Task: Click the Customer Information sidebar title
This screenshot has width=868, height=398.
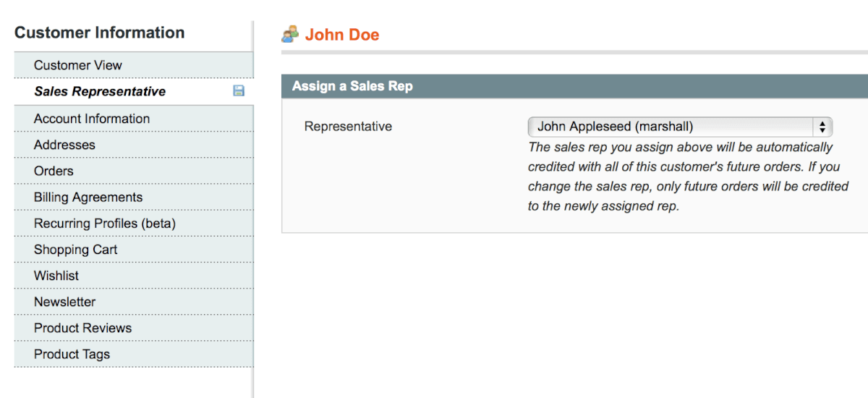Action: click(99, 33)
